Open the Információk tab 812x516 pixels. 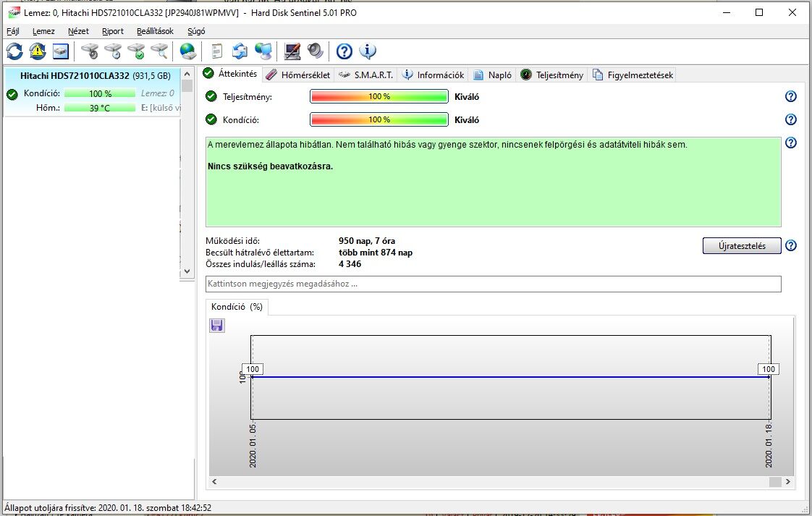point(433,75)
